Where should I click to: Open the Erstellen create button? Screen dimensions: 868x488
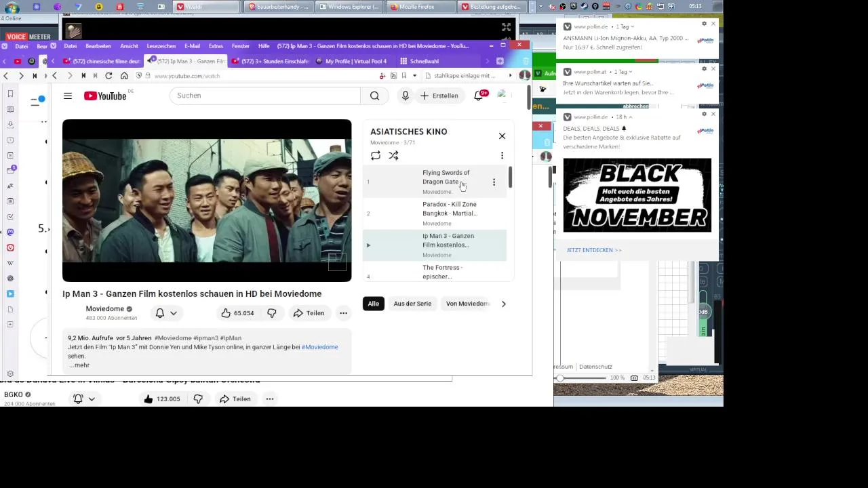[439, 96]
